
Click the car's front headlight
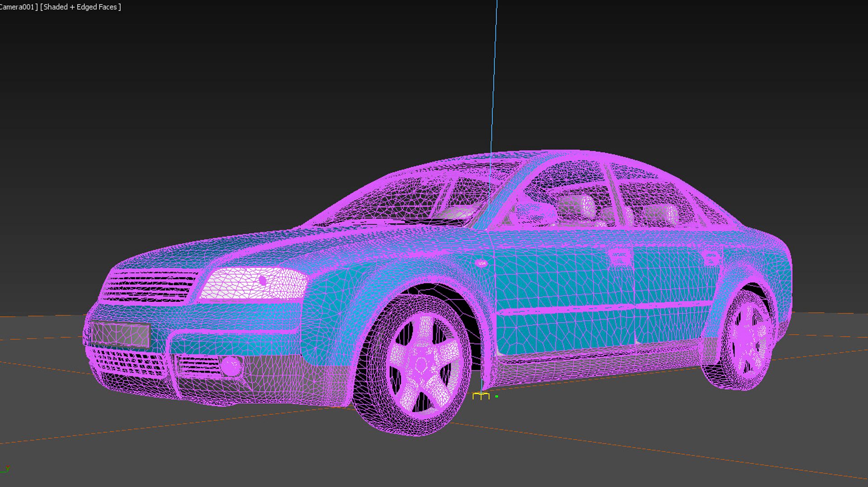[253, 283]
